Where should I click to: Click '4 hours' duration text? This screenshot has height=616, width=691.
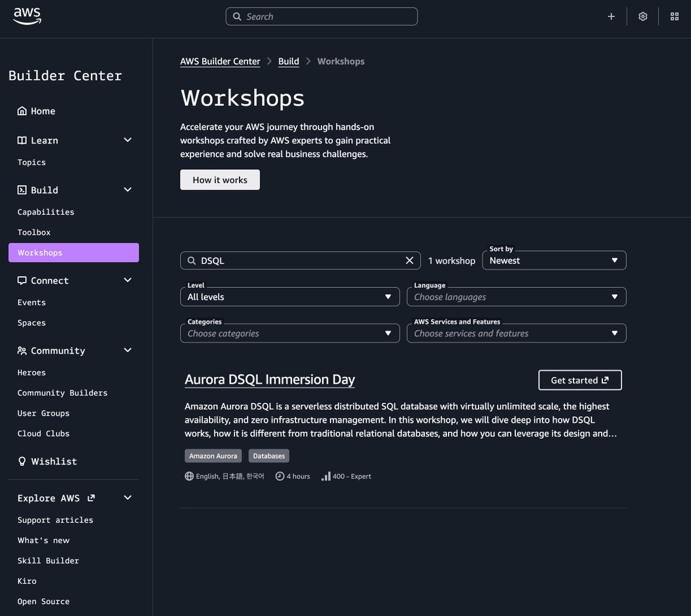298,476
